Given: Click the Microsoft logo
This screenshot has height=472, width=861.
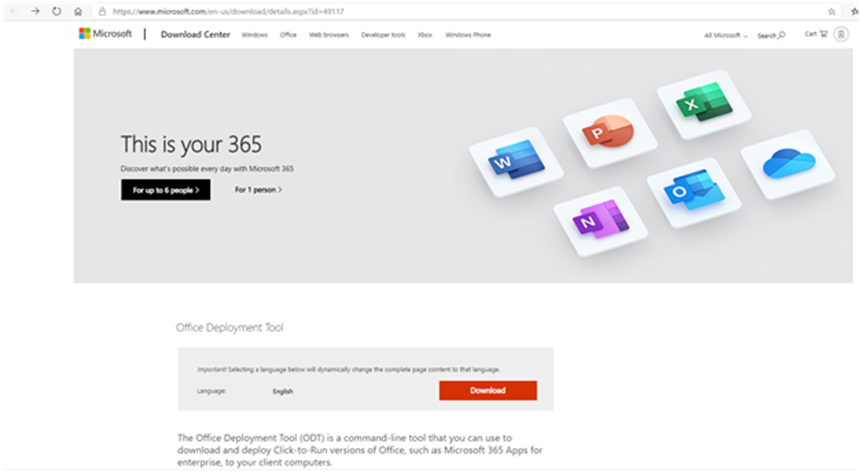Looking at the screenshot, I should [x=105, y=34].
